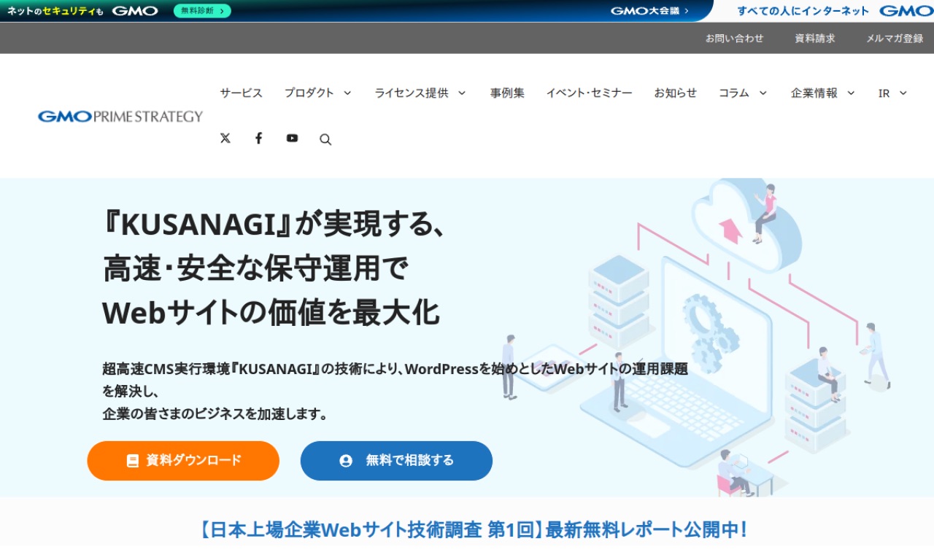The height and width of the screenshot is (560, 934).
Task: Open the 企業情報 menu item
Action: (814, 93)
